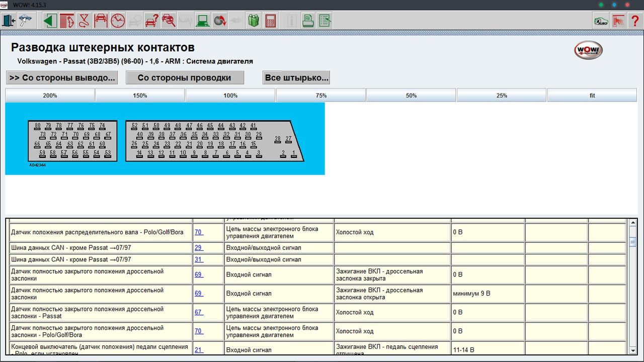The height and width of the screenshot is (362, 644).
Task: Click 'Холостой ход' in the pin 67 row
Action: (355, 312)
